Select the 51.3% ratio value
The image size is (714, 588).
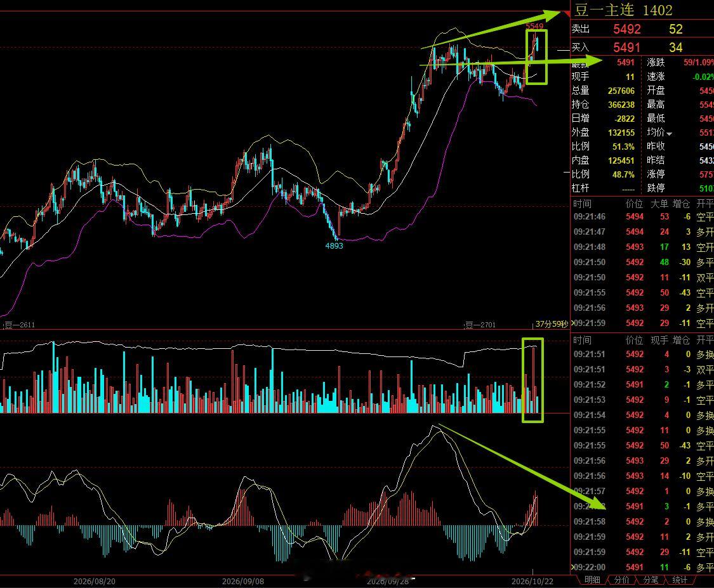coord(623,147)
